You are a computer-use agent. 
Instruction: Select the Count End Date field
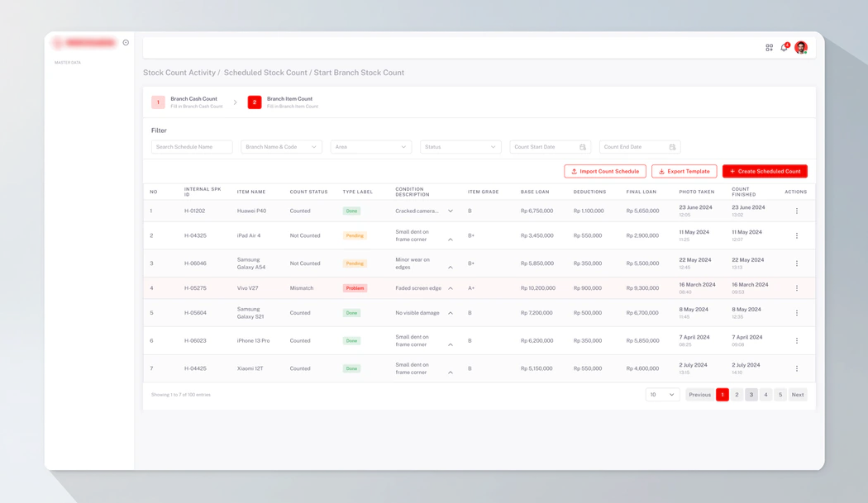pyautogui.click(x=640, y=147)
